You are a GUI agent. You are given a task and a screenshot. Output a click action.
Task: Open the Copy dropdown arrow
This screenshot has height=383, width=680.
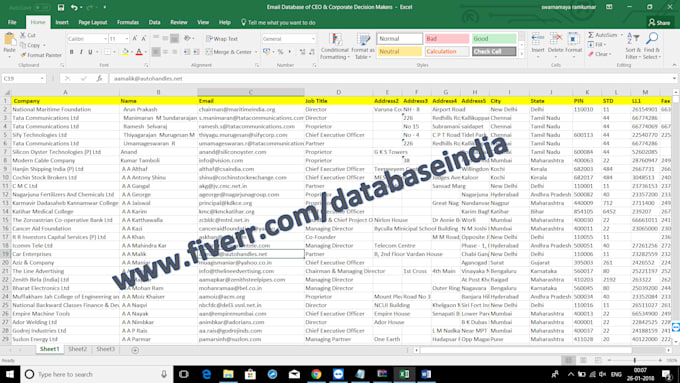pos(44,45)
